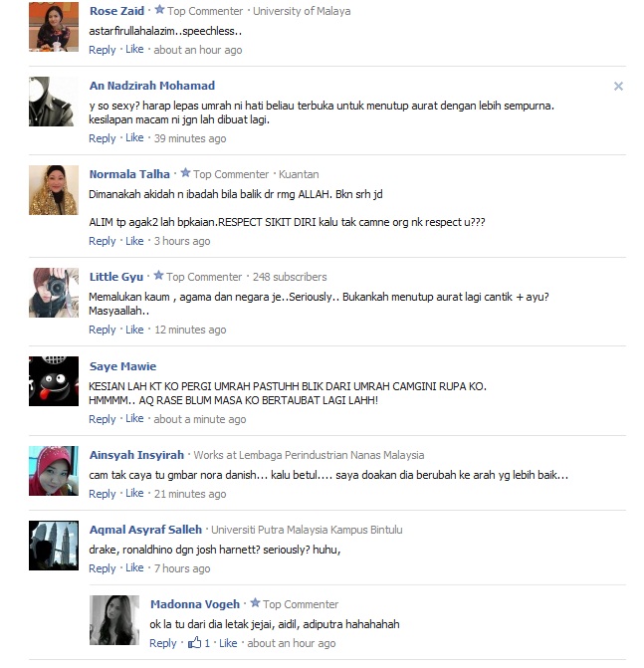Like An Nadzirah Mohamad's comment

134,138
